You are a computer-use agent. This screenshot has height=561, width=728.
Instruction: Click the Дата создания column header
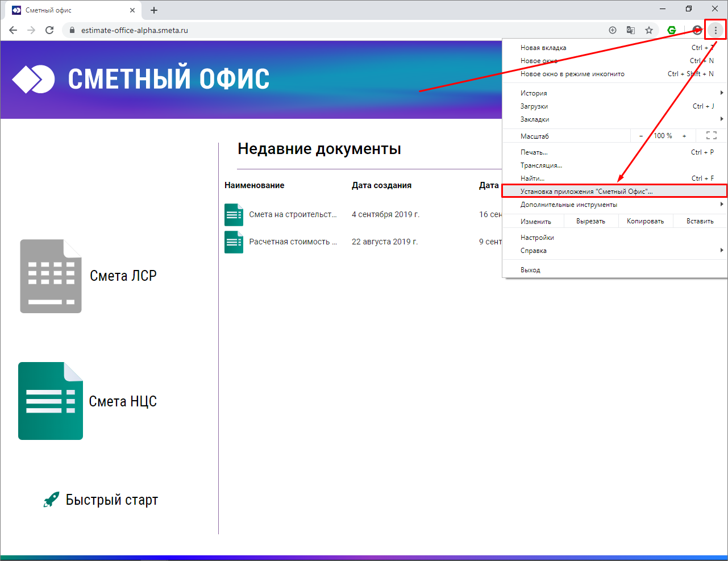point(381,185)
